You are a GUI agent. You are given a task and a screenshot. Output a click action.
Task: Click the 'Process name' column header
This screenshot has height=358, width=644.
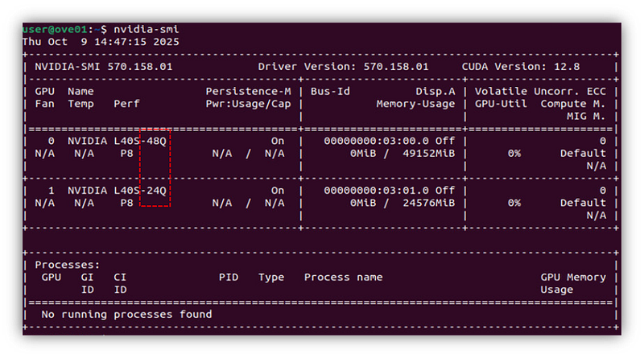click(344, 277)
